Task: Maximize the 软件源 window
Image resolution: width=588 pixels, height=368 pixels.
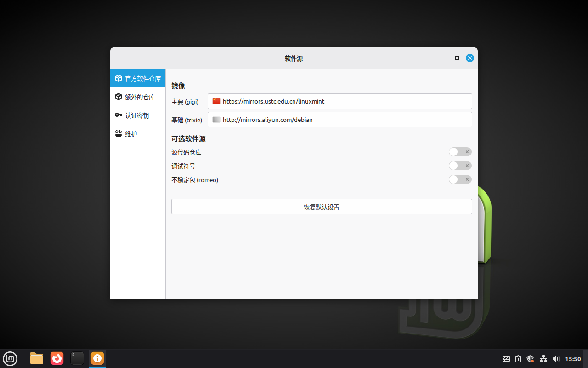Action: [x=457, y=58]
